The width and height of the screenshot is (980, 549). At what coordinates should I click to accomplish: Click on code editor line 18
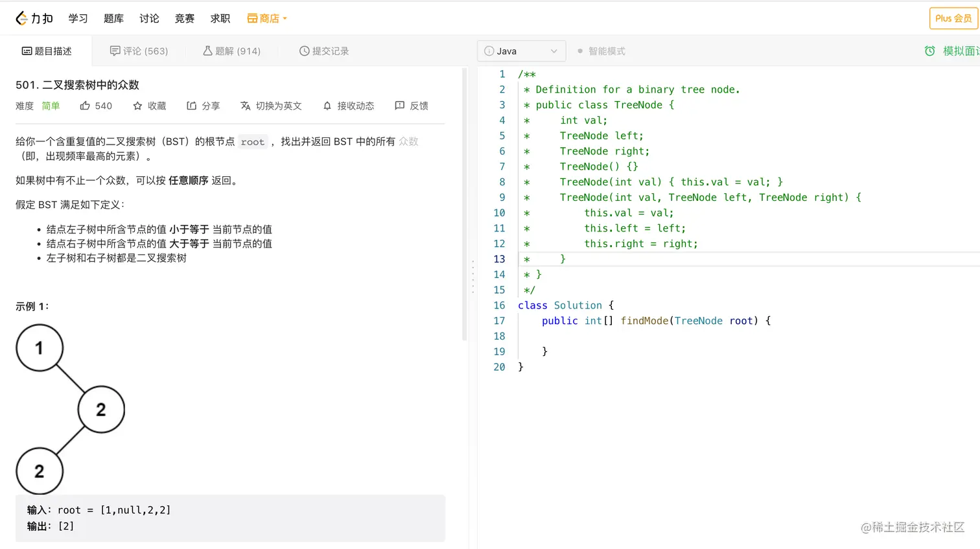tap(648, 336)
